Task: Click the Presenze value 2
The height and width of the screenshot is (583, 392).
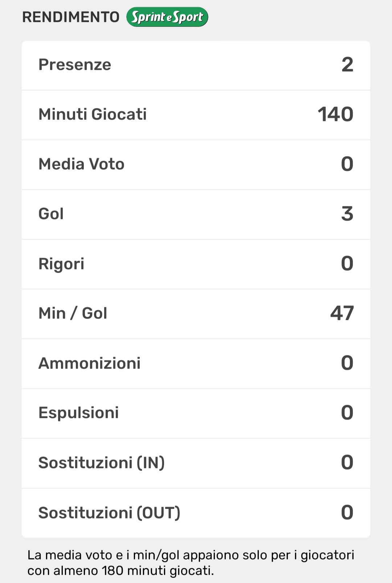Action: 347,65
